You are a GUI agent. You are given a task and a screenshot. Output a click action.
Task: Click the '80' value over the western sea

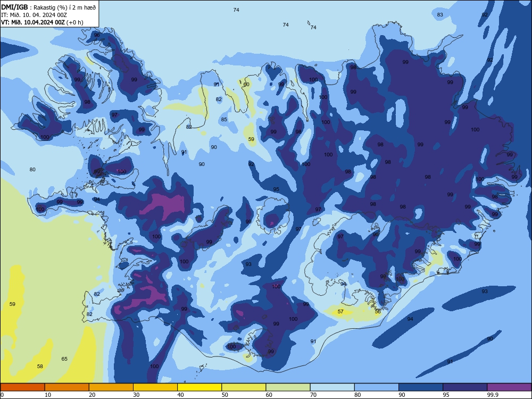[32, 169]
